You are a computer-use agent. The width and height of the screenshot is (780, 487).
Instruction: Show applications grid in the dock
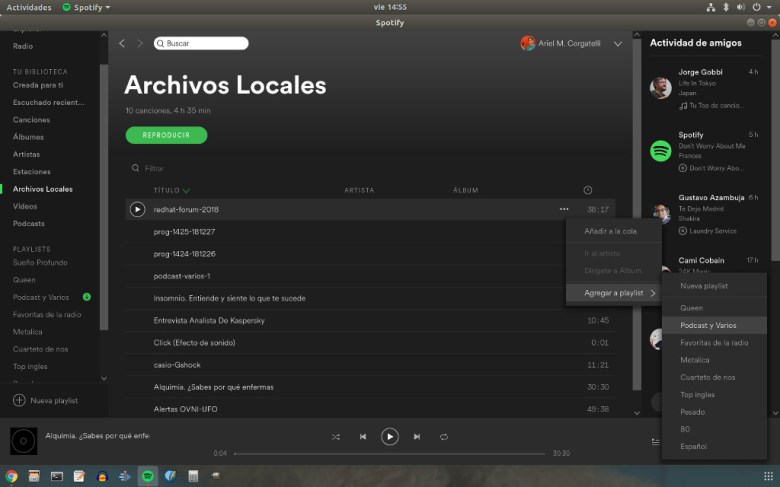coord(769,476)
